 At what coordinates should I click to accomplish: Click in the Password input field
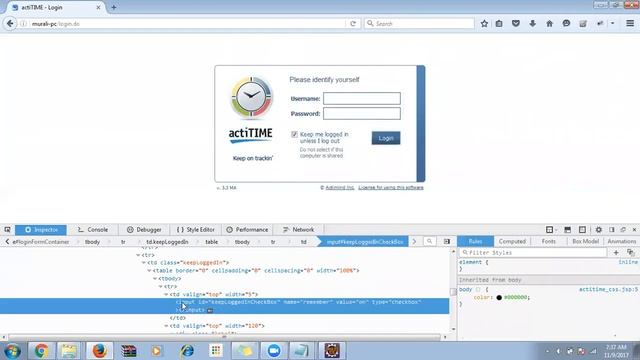pos(362,113)
